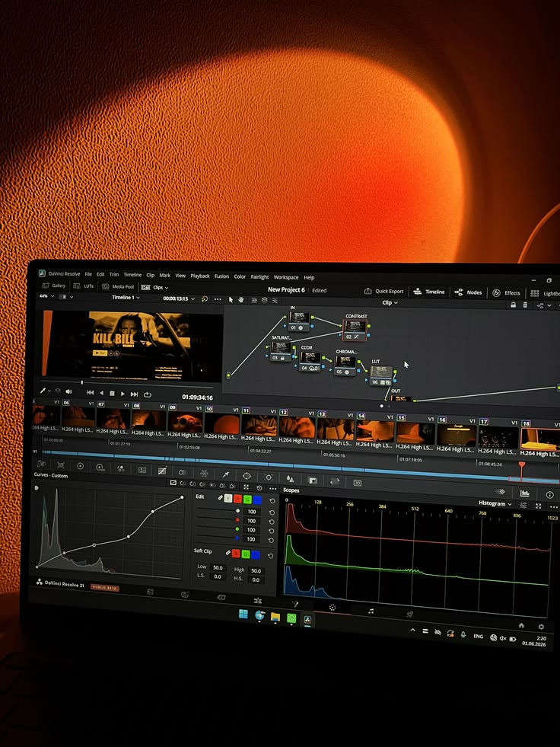The width and height of the screenshot is (560, 747).
Task: Open the Playback menu
Action: point(200,276)
